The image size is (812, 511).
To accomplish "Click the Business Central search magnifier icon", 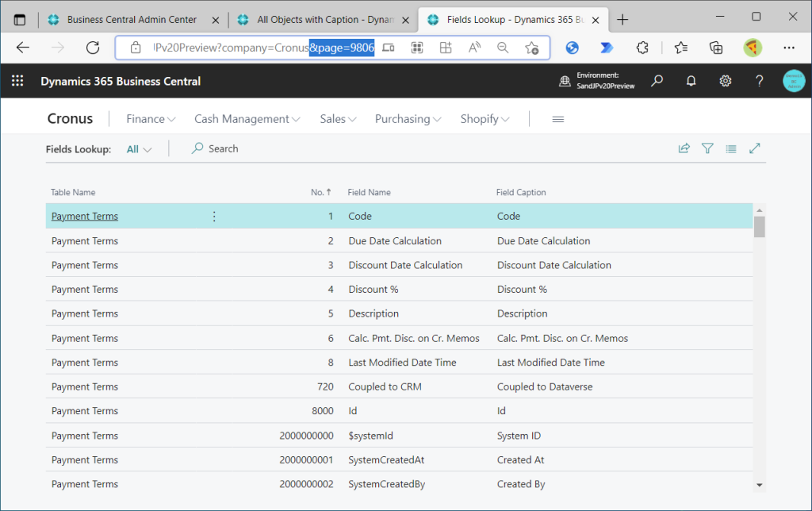I will click(657, 81).
